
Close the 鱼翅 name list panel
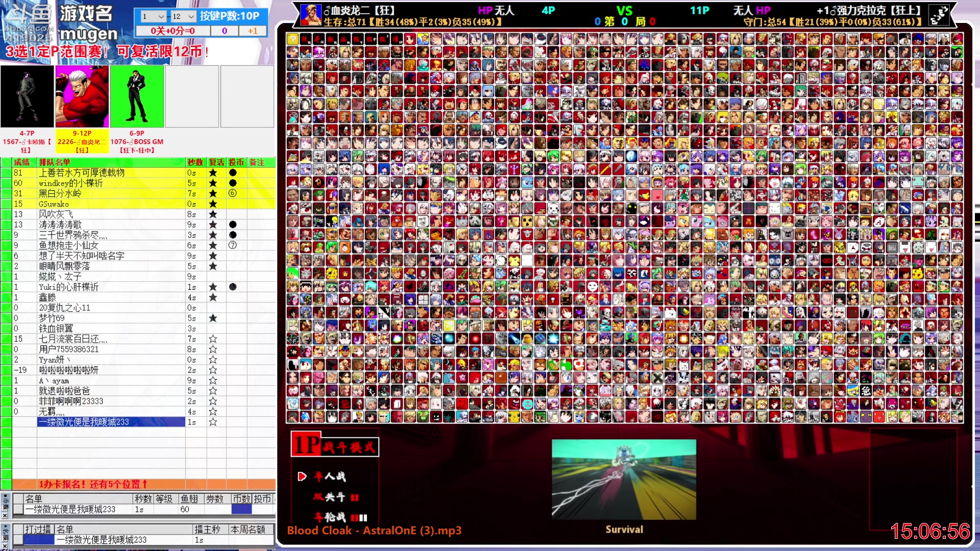coord(5,516)
